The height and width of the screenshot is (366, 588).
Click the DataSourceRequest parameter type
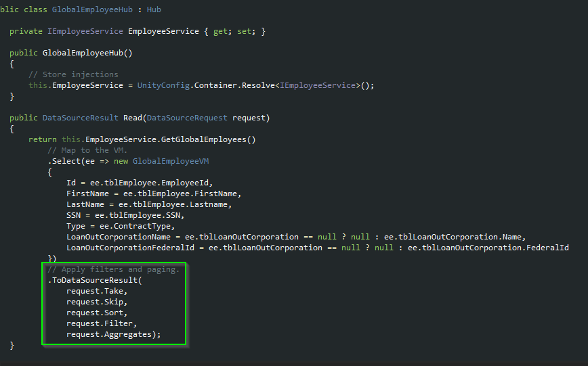pyautogui.click(x=187, y=118)
